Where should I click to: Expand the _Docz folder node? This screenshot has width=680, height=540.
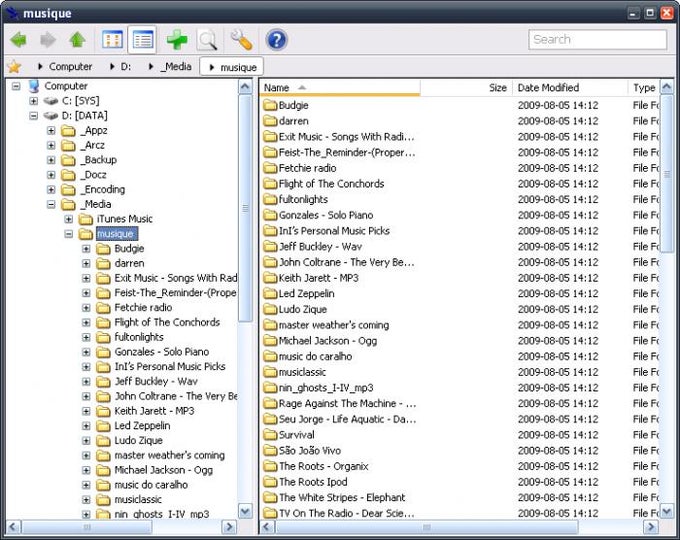51,175
